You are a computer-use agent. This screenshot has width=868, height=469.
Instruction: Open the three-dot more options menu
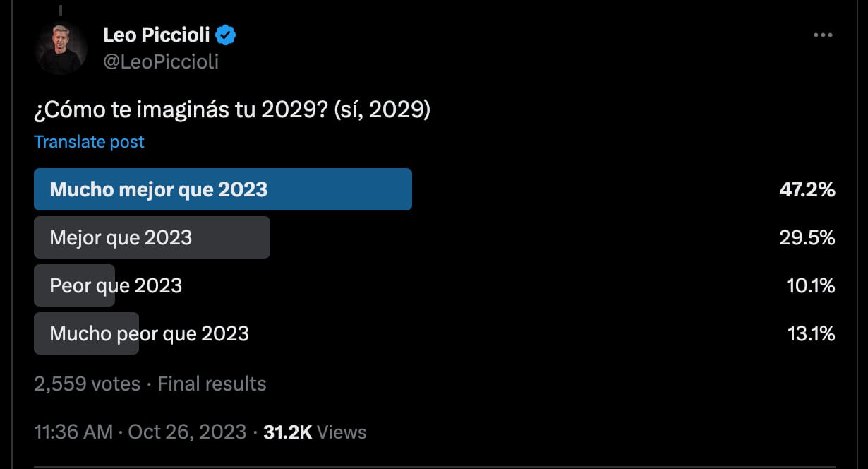tap(823, 35)
